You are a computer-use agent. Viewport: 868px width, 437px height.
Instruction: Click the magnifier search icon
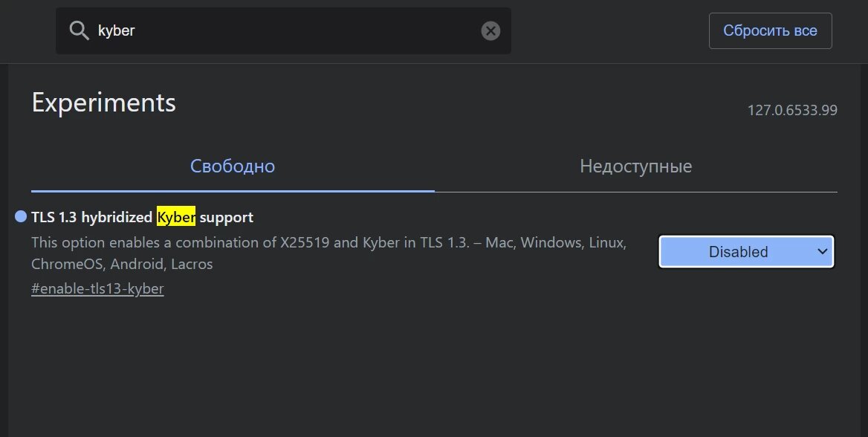point(80,30)
